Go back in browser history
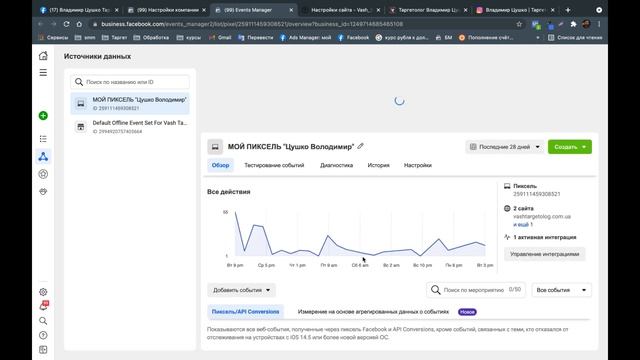 pyautogui.click(x=41, y=24)
